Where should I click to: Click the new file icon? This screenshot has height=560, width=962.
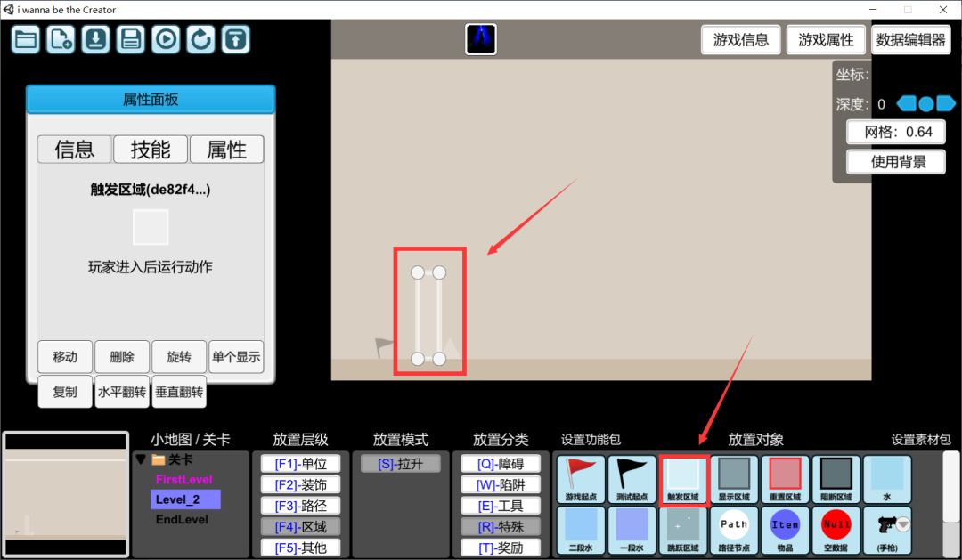(61, 39)
